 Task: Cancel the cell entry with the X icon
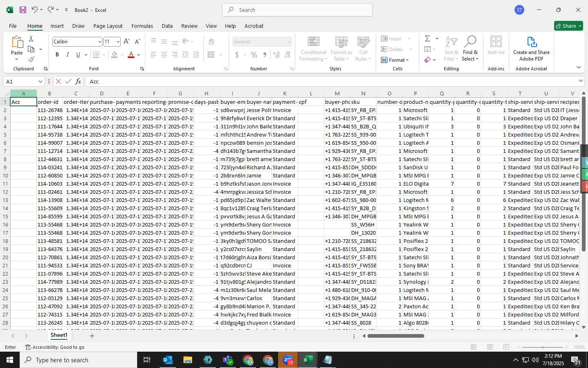(58, 81)
